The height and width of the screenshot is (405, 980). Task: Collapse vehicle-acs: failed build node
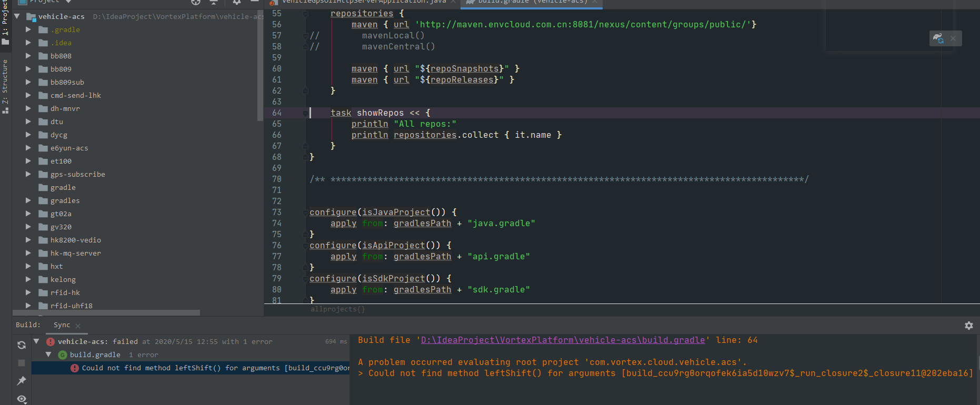coord(36,341)
